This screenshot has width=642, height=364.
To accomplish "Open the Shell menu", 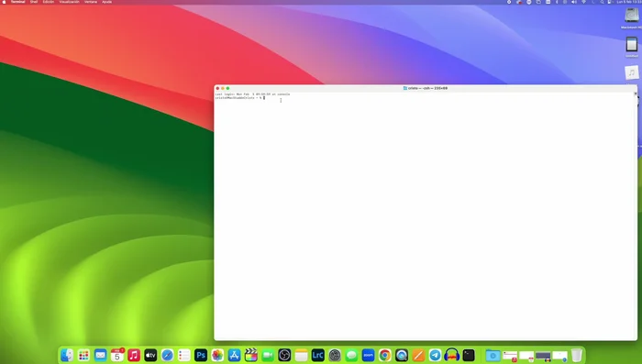I will click(x=34, y=2).
